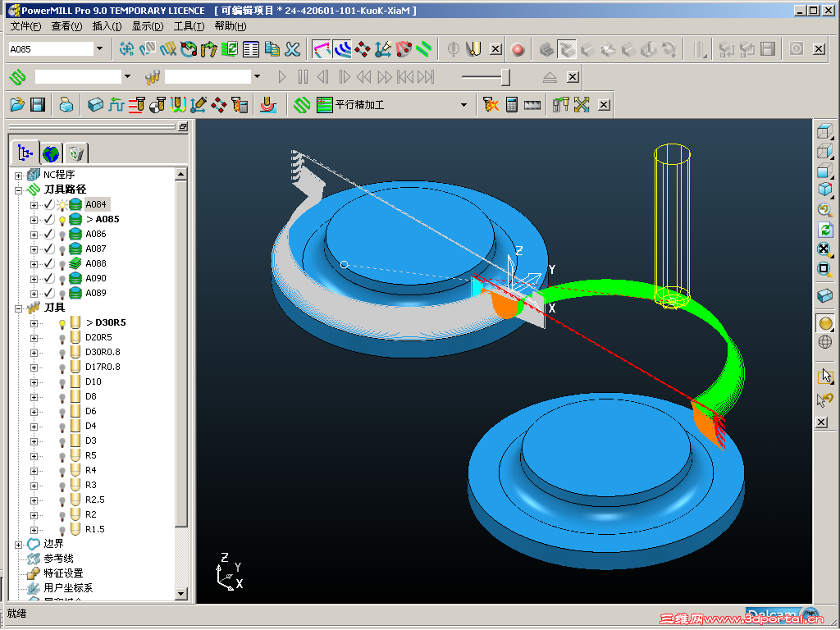This screenshot has height=630, width=840.
Task: Expand the 边界 tree node
Action: coord(18,545)
